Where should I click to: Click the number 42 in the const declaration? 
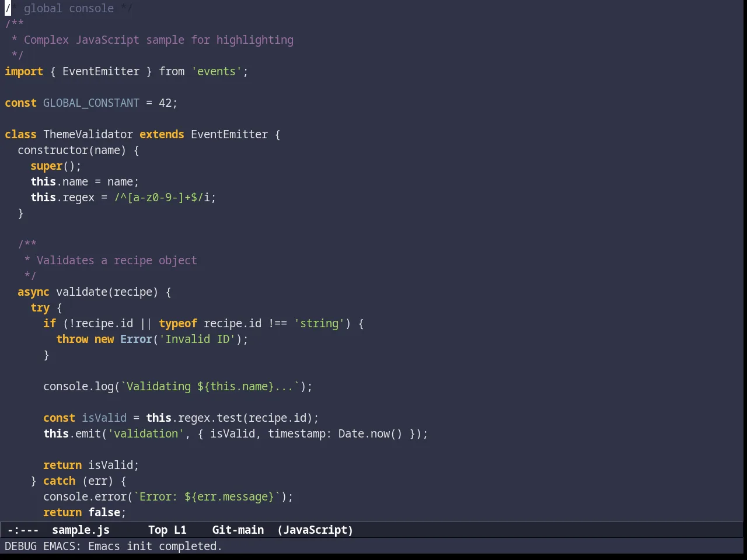[165, 103]
